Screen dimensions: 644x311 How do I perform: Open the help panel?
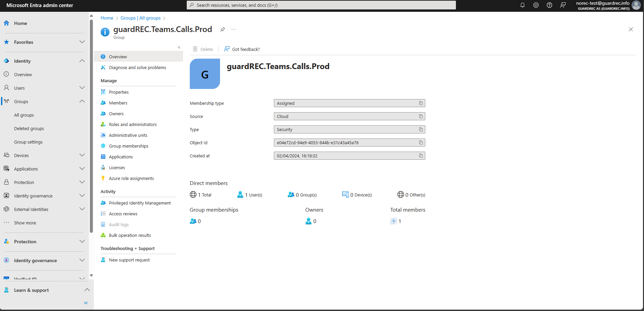(549, 5)
